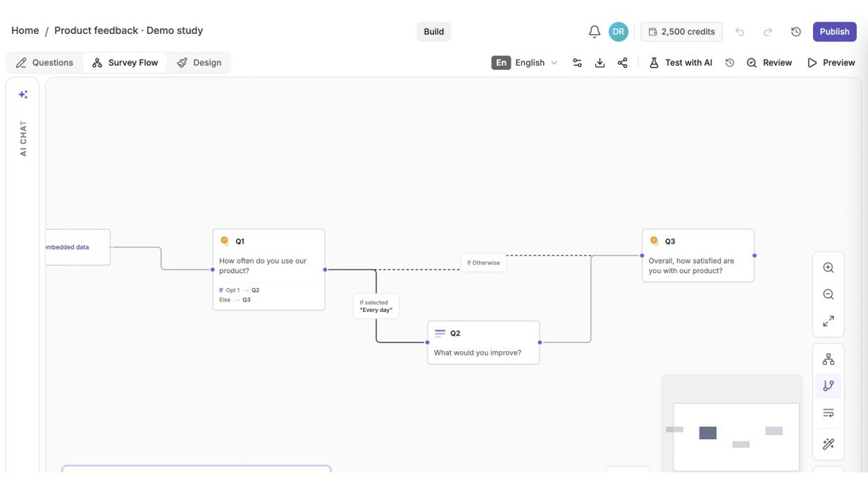Click the Q3 question type icon

[654, 241]
